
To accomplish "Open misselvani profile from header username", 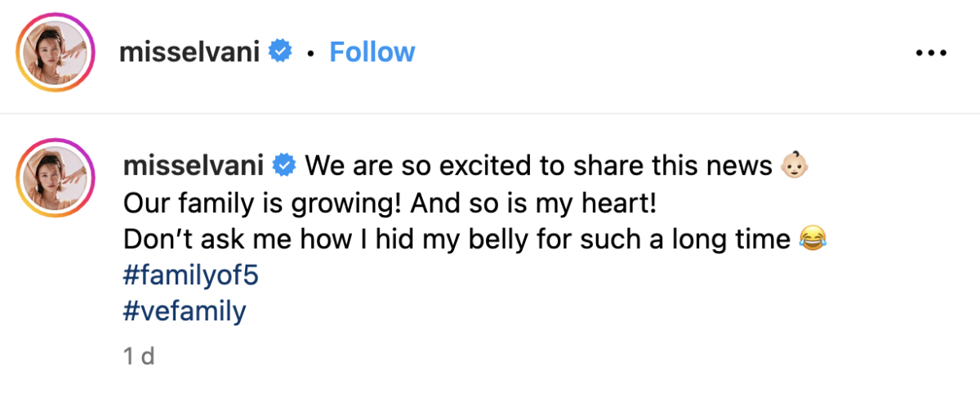I will pyautogui.click(x=189, y=52).
